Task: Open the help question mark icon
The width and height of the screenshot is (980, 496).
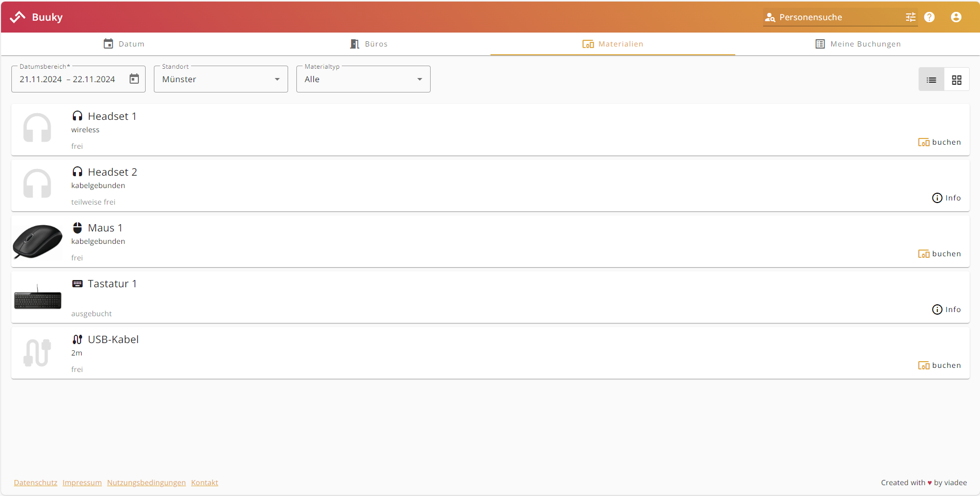Action: [929, 17]
